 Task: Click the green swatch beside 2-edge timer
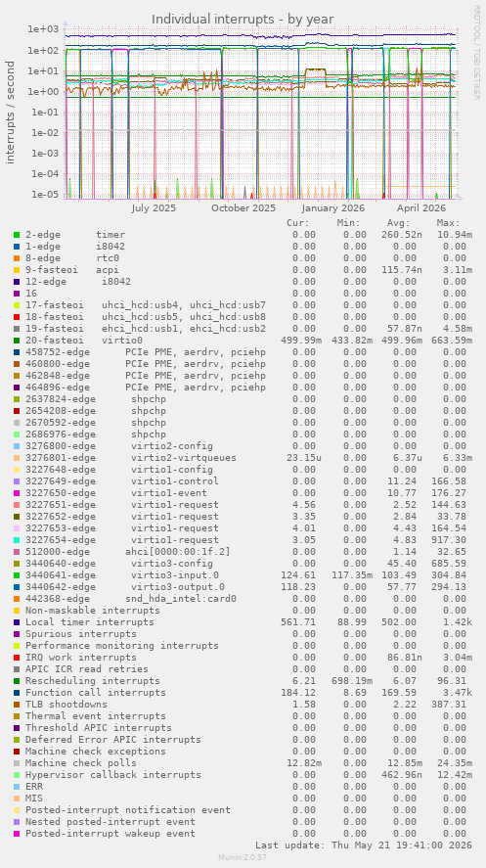(x=17, y=235)
